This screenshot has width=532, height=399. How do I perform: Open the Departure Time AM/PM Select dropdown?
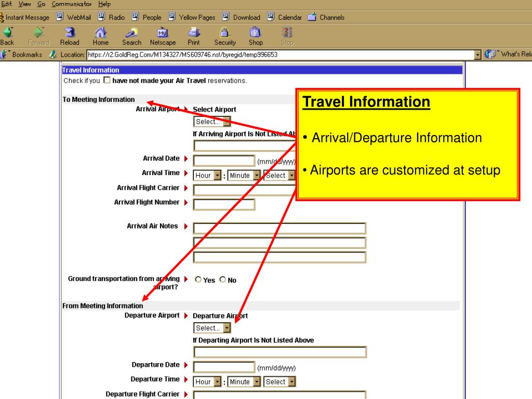point(280,381)
